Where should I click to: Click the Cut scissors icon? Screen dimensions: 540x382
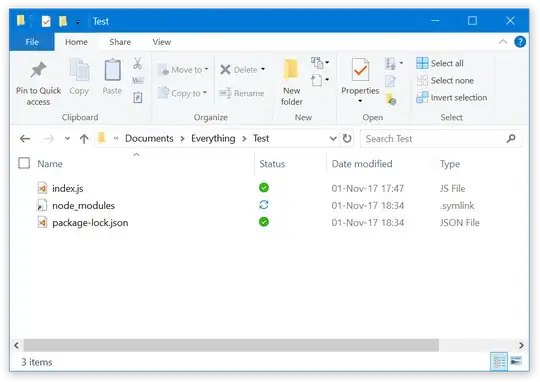[137, 64]
